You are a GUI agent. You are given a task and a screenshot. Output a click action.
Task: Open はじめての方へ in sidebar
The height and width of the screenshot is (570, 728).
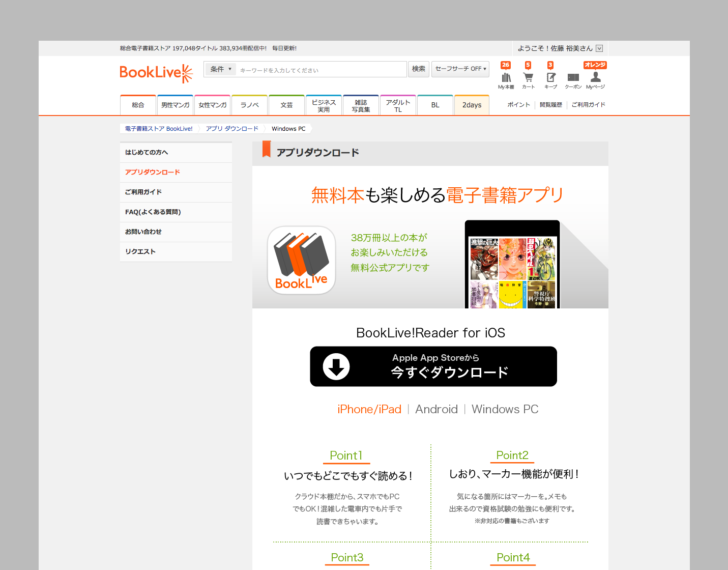point(176,153)
